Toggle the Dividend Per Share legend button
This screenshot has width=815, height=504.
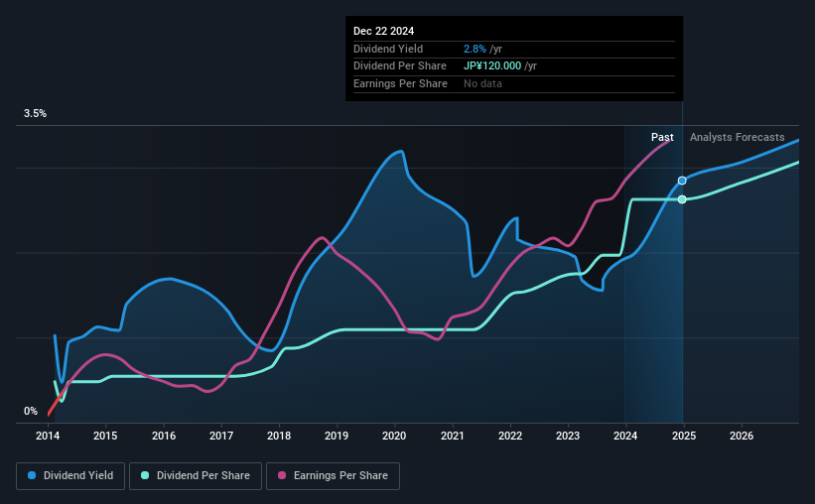tap(196, 476)
